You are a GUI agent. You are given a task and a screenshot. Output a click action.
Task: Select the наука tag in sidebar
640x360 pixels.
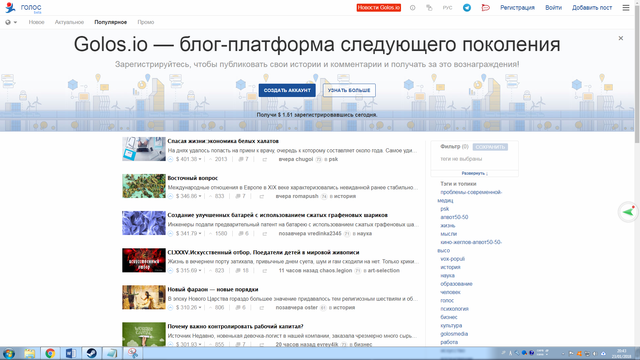click(x=447, y=276)
